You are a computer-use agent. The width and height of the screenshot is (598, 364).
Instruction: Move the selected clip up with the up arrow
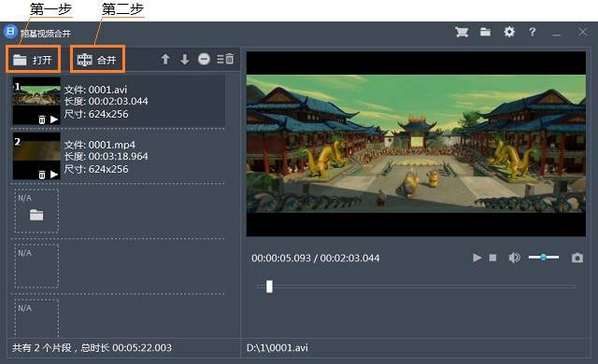pyautogui.click(x=165, y=59)
